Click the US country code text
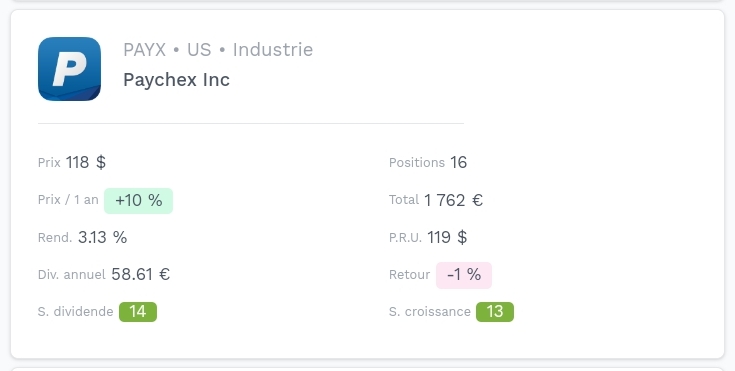The image size is (735, 371). click(x=199, y=50)
